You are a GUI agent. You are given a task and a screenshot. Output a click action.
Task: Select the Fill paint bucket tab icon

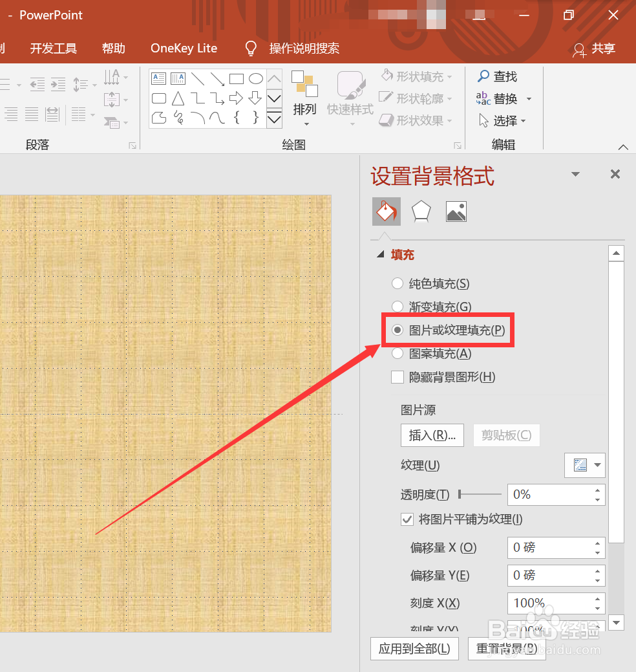point(387,211)
